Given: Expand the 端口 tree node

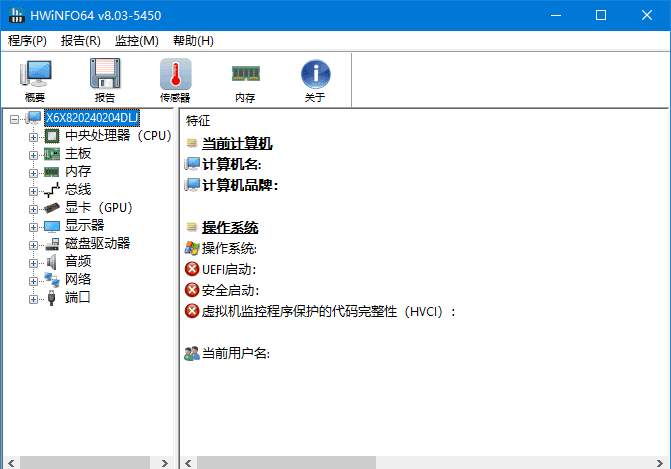Looking at the screenshot, I should click(x=33, y=299).
